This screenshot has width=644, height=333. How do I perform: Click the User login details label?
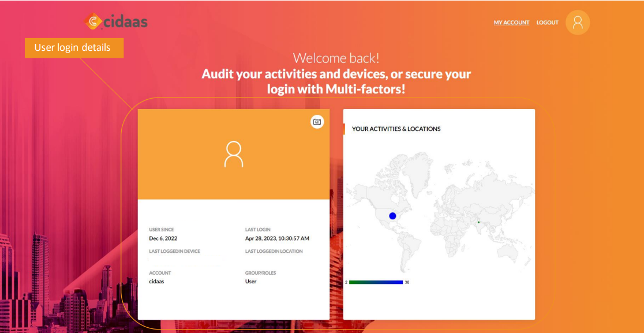tap(73, 48)
